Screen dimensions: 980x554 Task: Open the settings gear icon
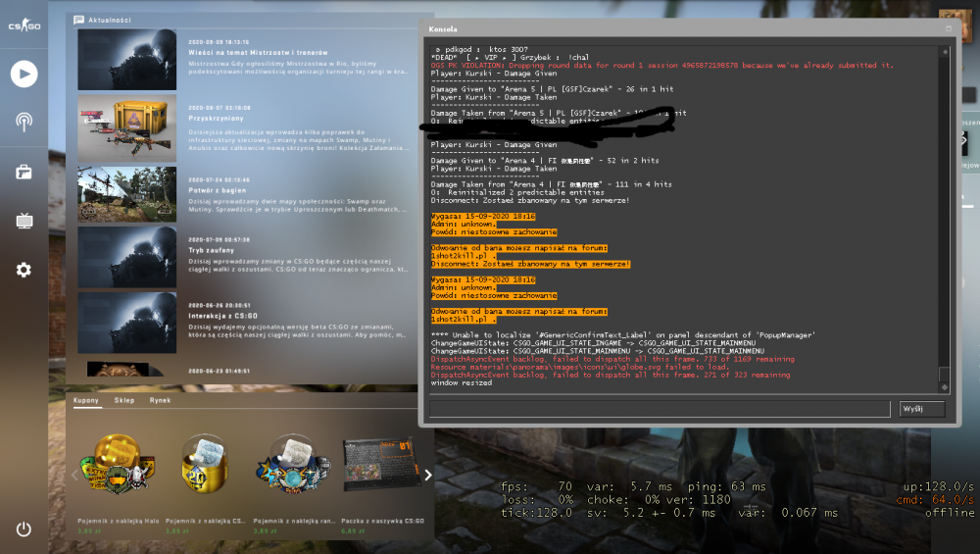pyautogui.click(x=24, y=270)
